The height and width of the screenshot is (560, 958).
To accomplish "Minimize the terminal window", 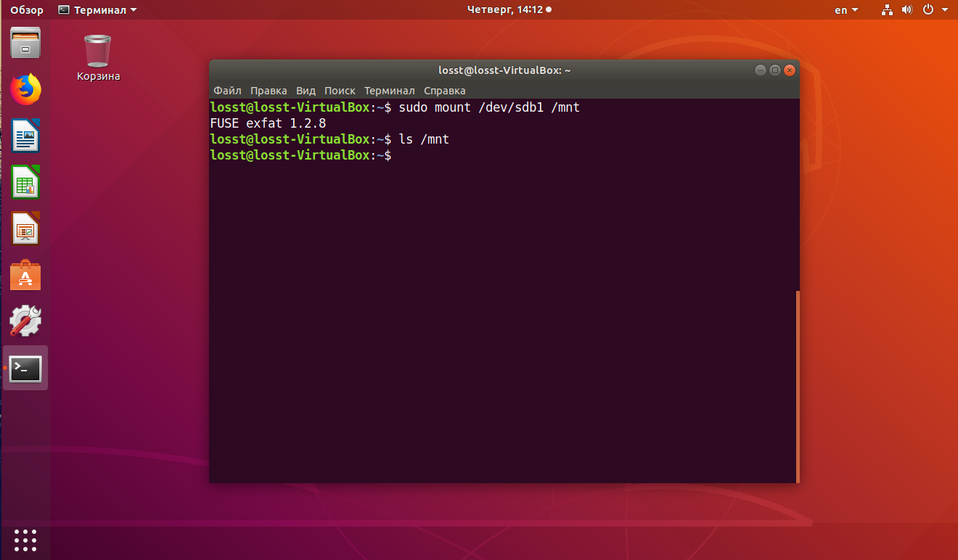I will [760, 70].
